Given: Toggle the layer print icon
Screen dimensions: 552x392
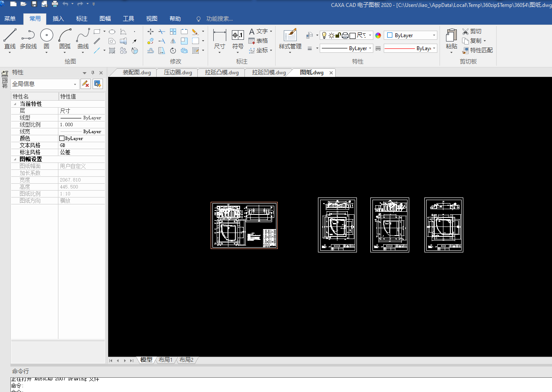Looking at the screenshot, I should click(345, 35).
